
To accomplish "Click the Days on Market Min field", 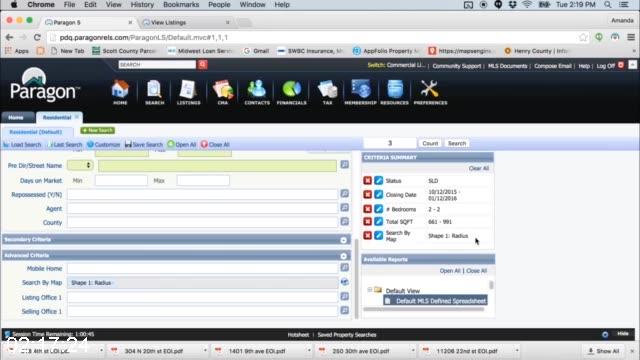I will tap(121, 180).
